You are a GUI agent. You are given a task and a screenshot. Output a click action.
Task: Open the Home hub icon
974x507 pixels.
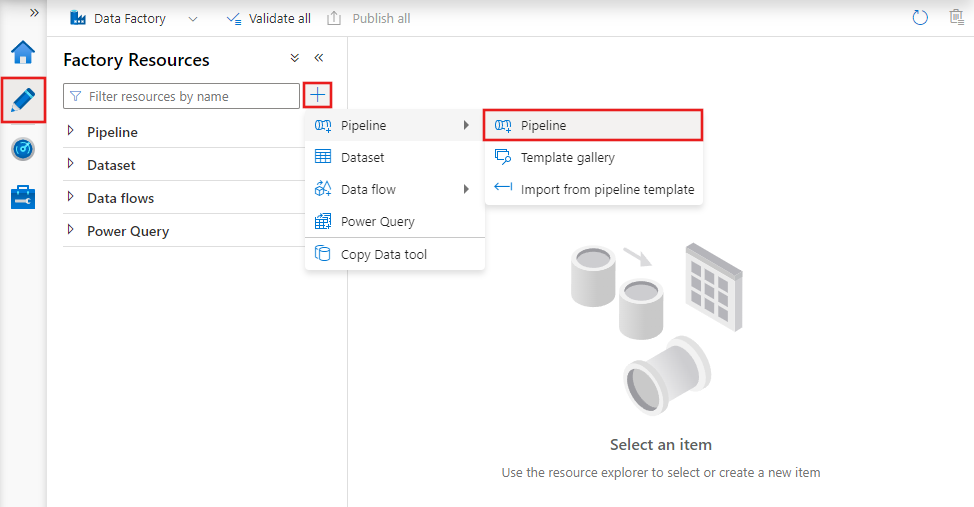point(23,52)
